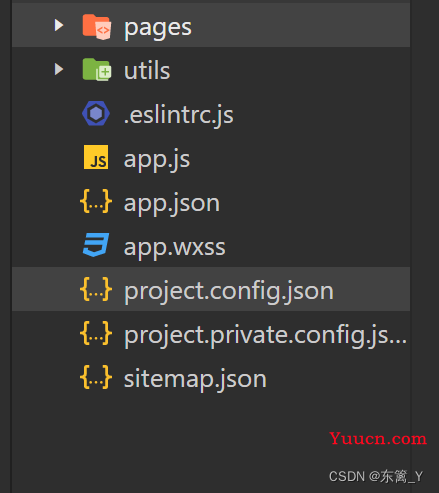Click the sitemap.json braces icon
The height and width of the screenshot is (493, 439).
(x=96, y=377)
